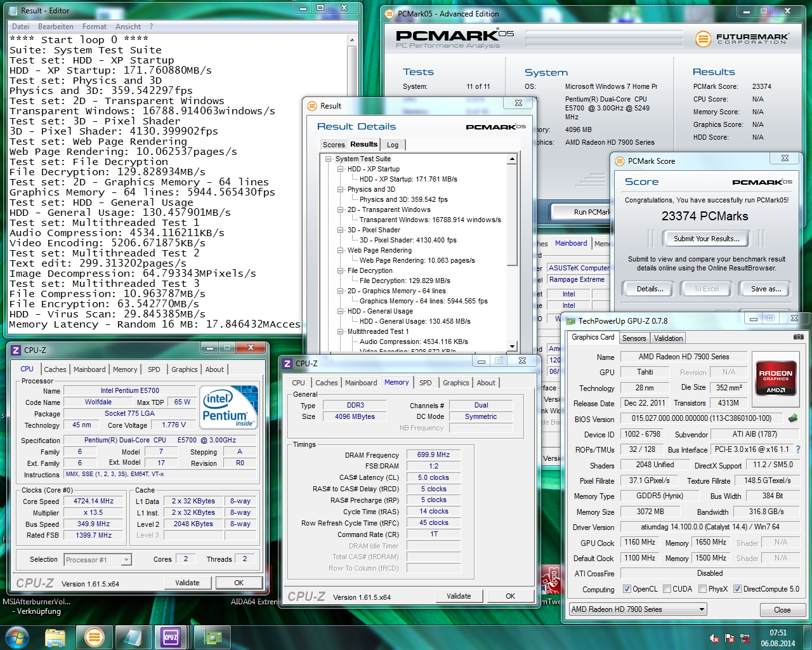
Task: Collapse the Web Page Rendering node
Action: [341, 251]
